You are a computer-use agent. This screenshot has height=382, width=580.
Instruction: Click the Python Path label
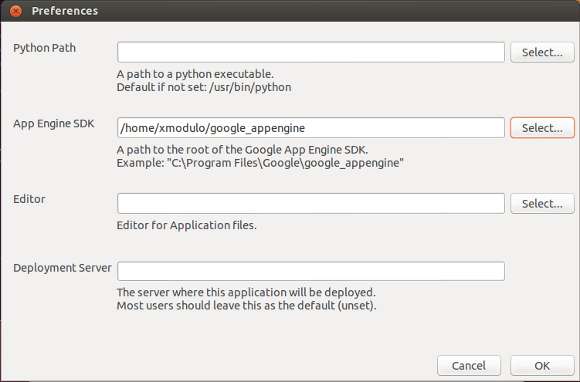44,48
